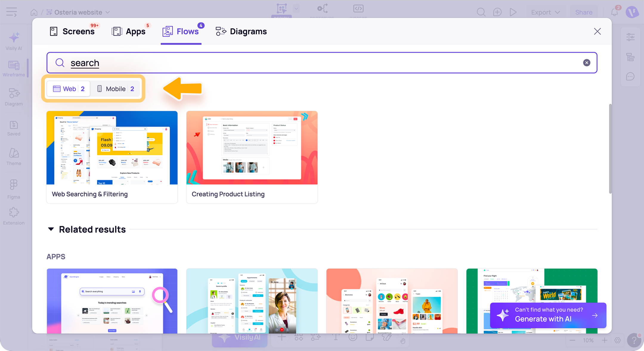The width and height of the screenshot is (644, 351).
Task: Open the Saved sidebar panel
Action: coord(14,128)
